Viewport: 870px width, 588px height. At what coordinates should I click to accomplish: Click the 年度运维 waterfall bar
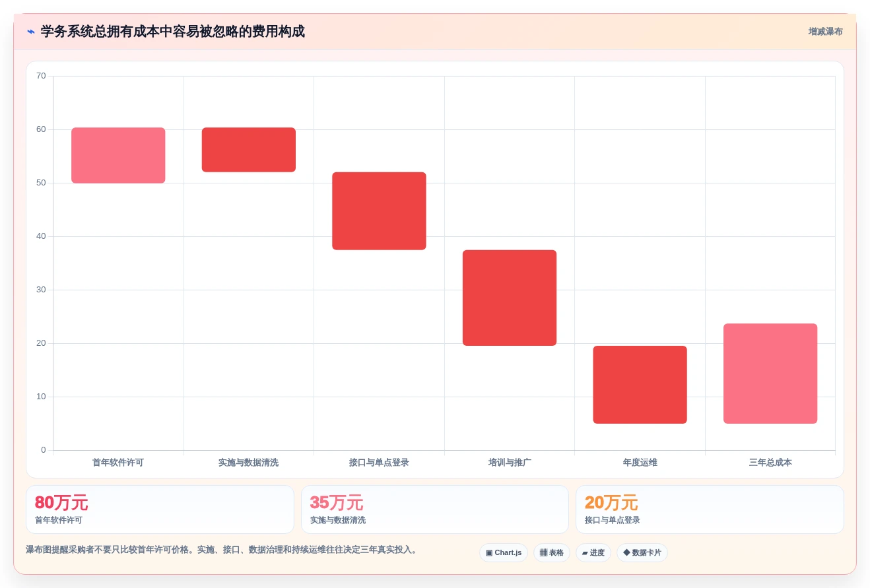(640, 385)
